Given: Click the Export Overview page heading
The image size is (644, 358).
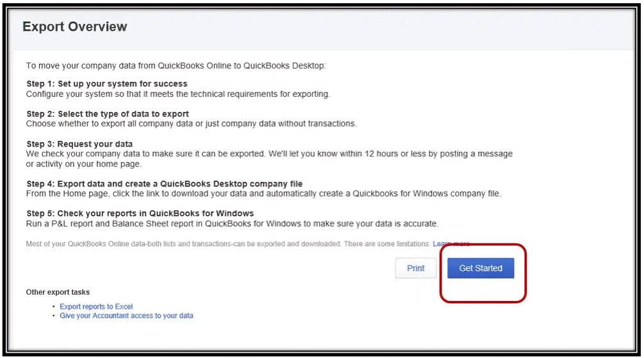Looking at the screenshot, I should 75,27.
